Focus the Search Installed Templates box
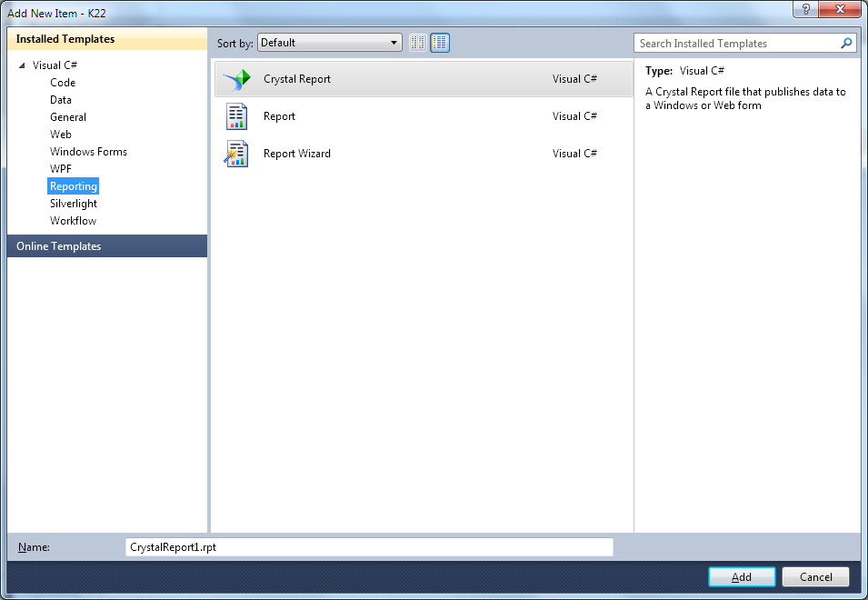Screen dimensions: 868x600 (745, 43)
